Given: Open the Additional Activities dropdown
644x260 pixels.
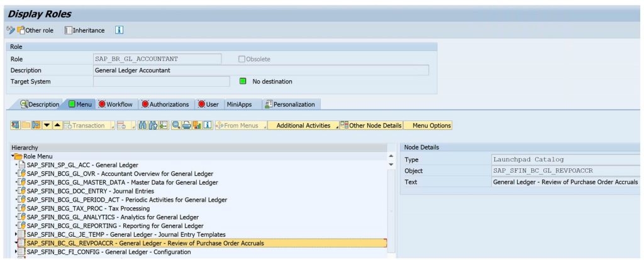Looking at the screenshot, I should tap(304, 126).
